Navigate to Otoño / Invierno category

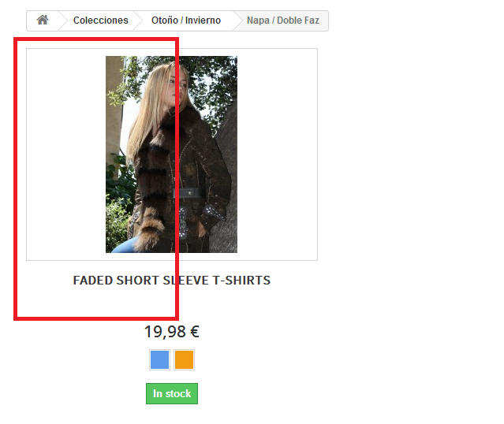point(186,20)
